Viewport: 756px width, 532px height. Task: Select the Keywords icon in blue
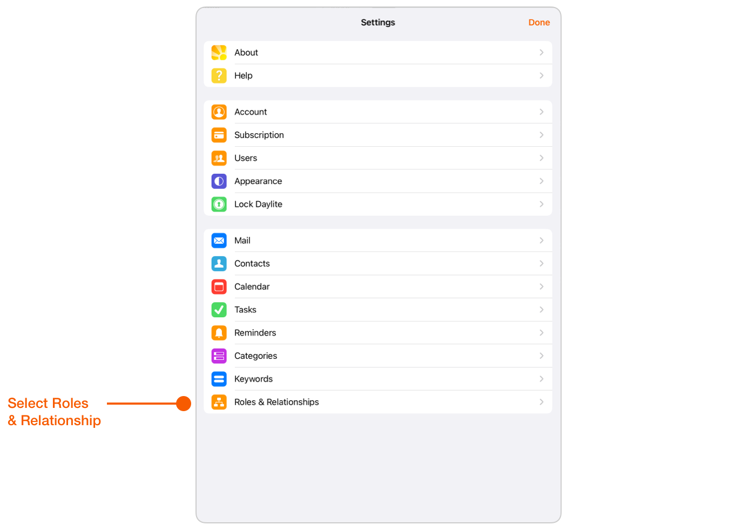[219, 379]
